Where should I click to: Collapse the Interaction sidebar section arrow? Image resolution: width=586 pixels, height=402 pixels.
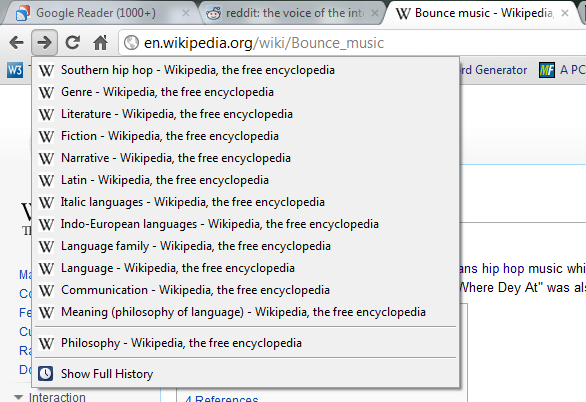pos(18,397)
